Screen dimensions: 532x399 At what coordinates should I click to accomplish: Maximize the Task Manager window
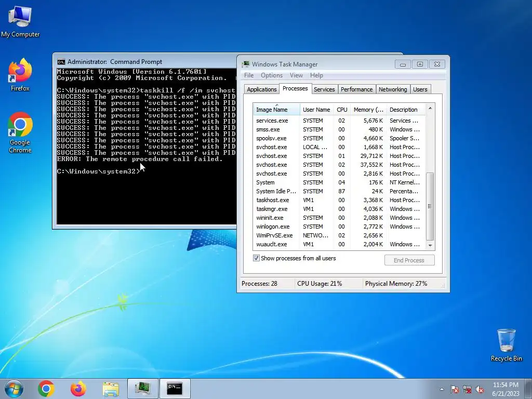click(x=420, y=64)
